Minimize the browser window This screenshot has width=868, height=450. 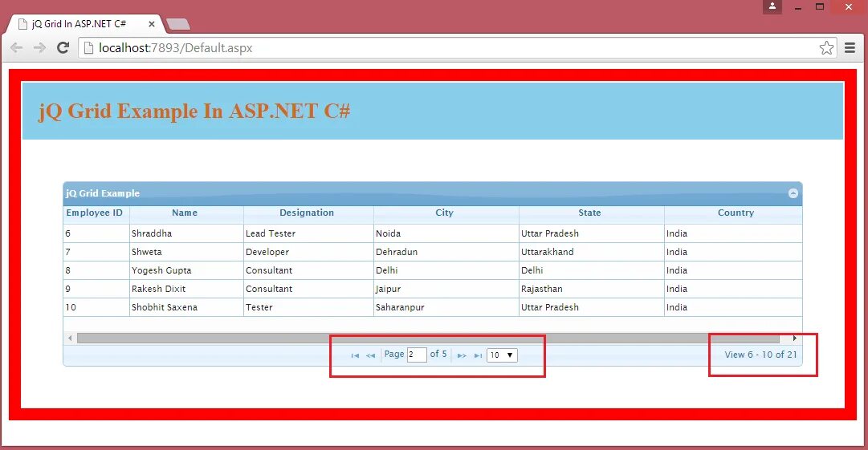pos(797,7)
